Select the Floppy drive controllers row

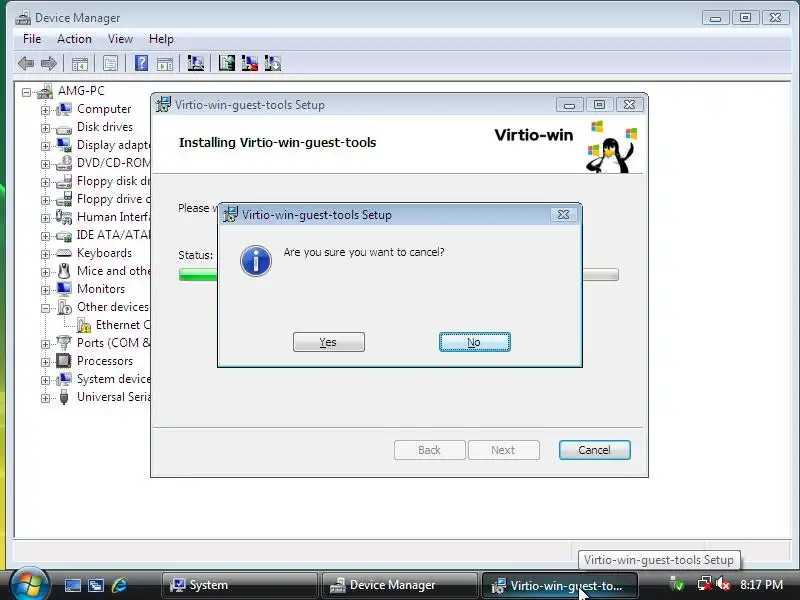point(104,199)
